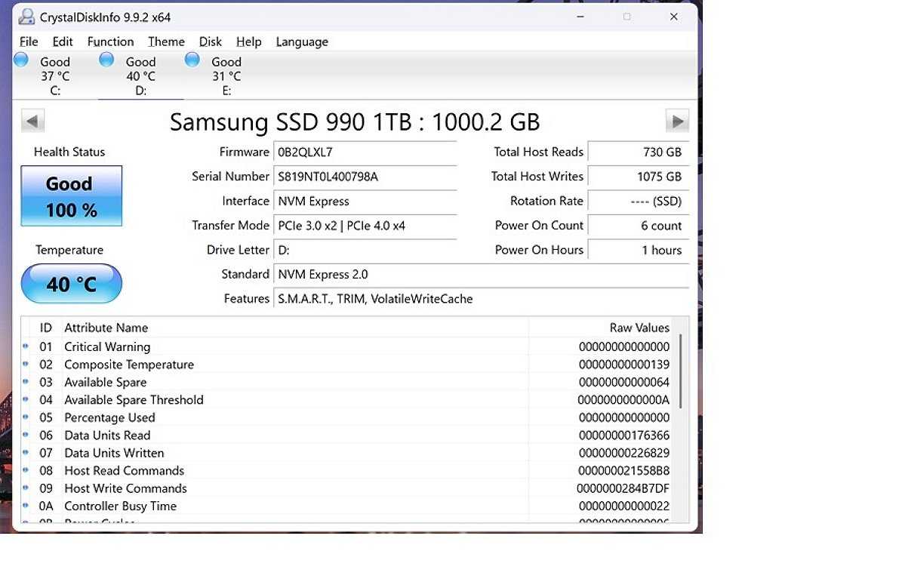Click status dot for Available Spare Threshold
This screenshot has height=588, width=905.
pyautogui.click(x=26, y=399)
